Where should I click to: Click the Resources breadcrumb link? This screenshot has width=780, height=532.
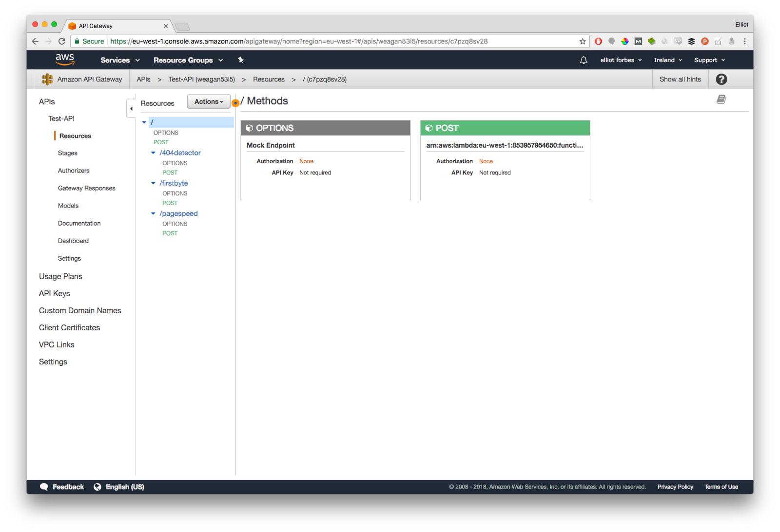pos(269,79)
